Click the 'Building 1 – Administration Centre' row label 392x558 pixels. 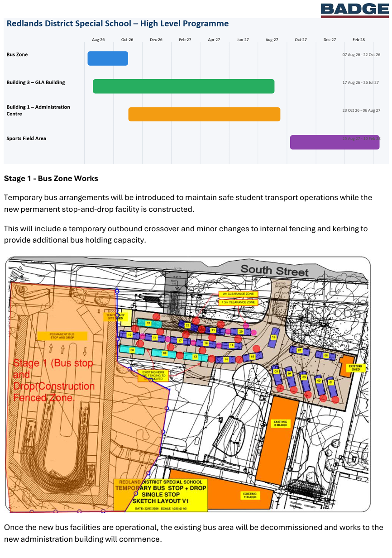[x=38, y=110]
